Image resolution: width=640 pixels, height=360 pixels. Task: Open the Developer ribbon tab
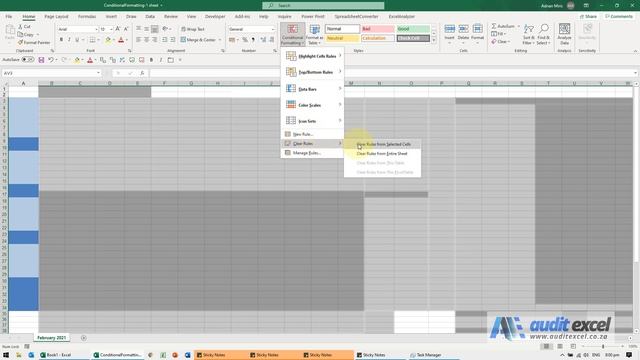(215, 16)
